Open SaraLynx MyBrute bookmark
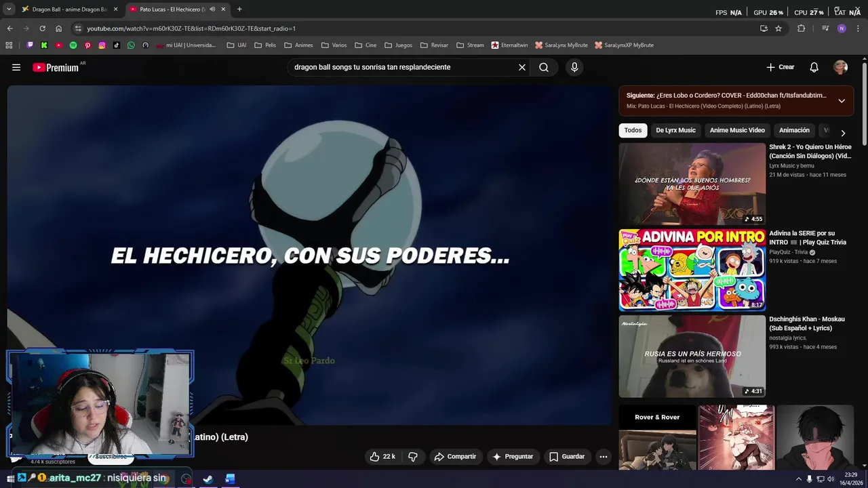Screen dimensions: 868x488 [x=561, y=45]
